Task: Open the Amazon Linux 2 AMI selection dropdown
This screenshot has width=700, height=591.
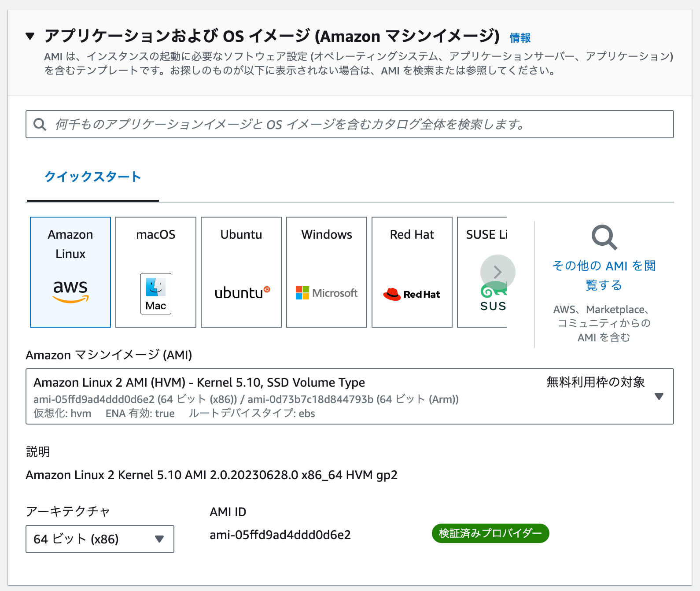Action: [350, 396]
